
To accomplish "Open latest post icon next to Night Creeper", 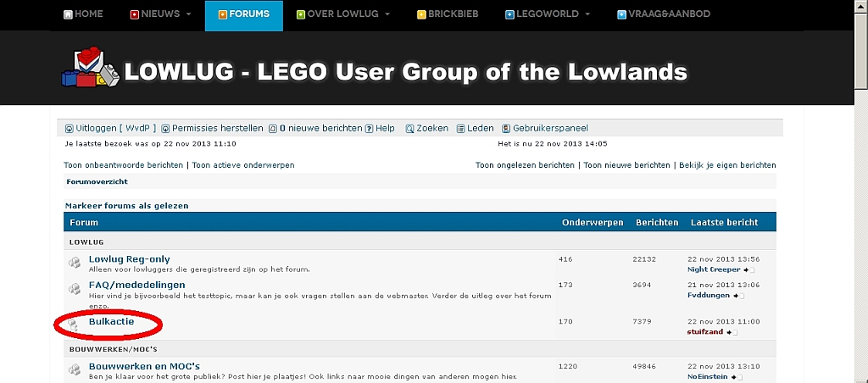I will 749,270.
